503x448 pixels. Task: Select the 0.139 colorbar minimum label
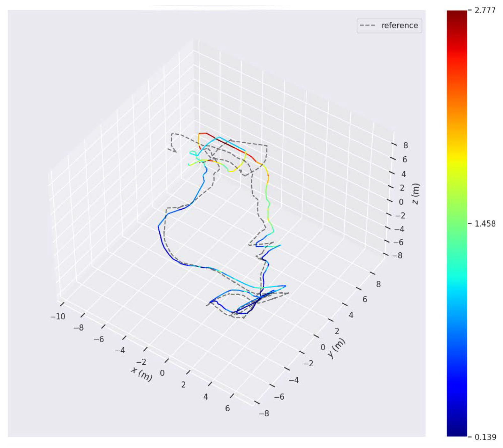tap(485, 437)
